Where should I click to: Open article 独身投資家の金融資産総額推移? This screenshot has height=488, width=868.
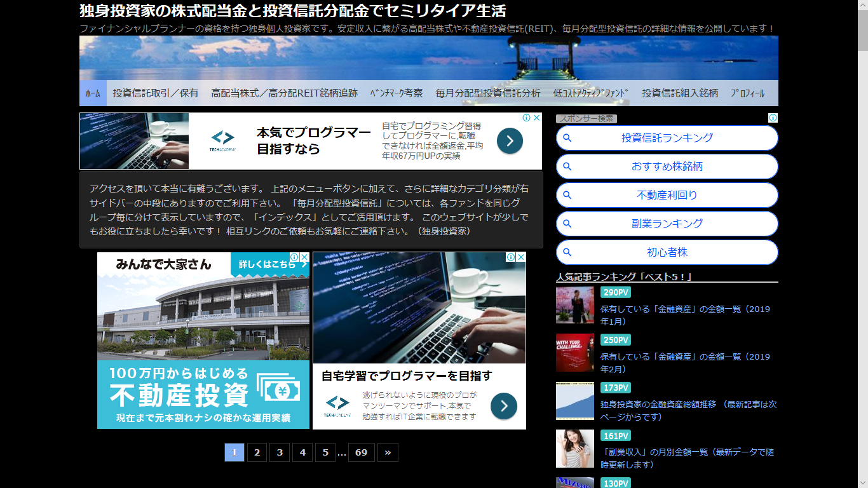[x=689, y=410]
